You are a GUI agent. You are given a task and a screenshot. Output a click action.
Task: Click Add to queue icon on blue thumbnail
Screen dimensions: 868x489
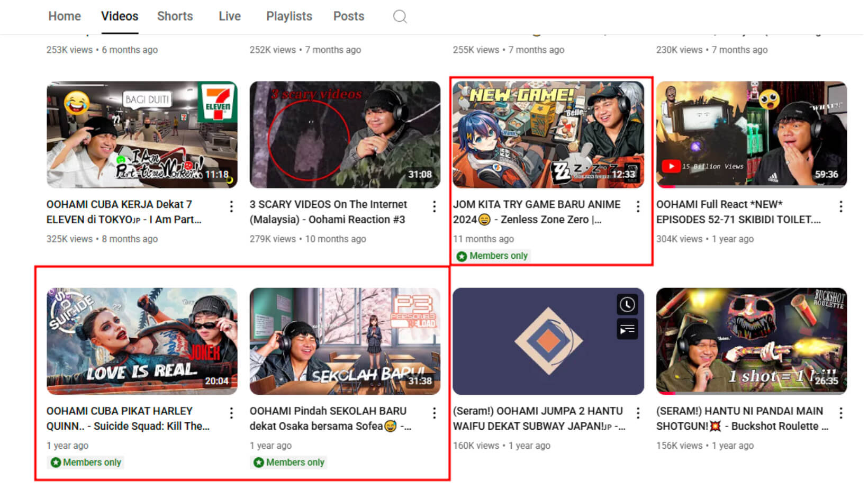tap(627, 330)
